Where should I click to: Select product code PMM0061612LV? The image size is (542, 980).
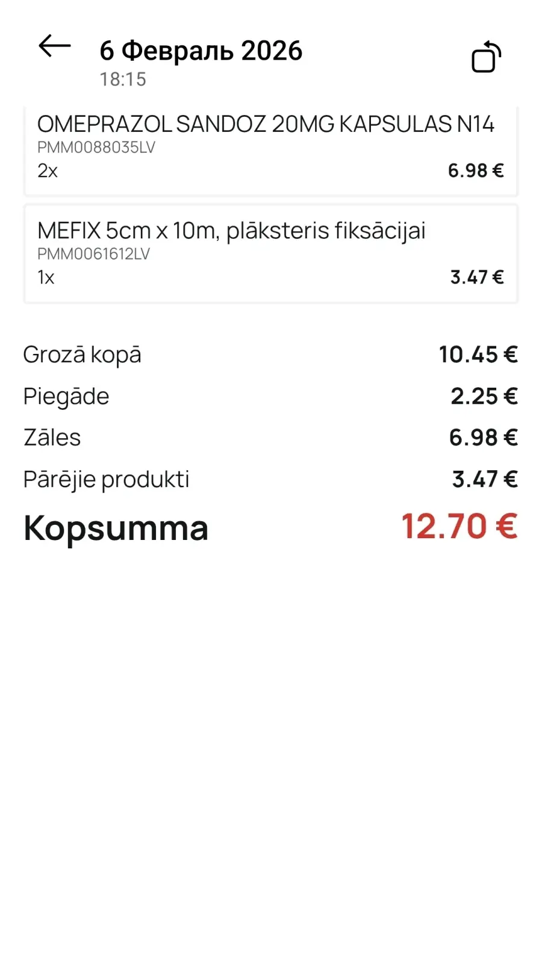pyautogui.click(x=93, y=254)
